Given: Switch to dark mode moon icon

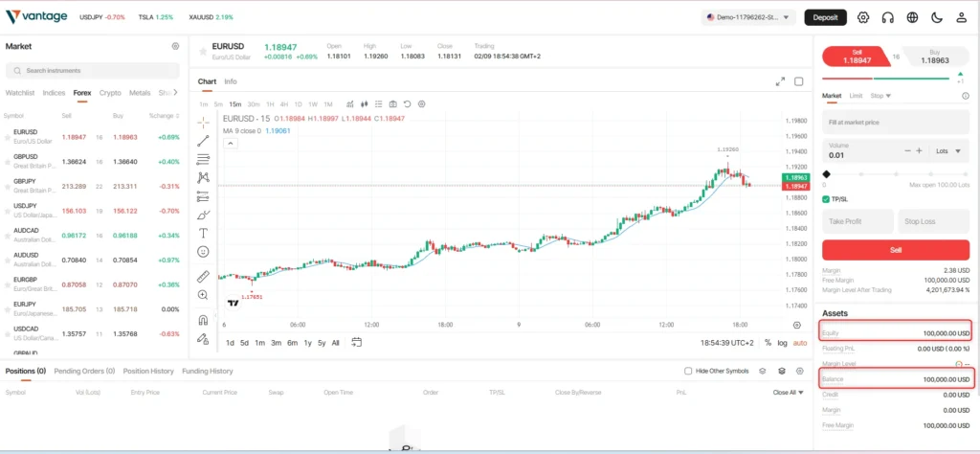Looking at the screenshot, I should point(937,17).
